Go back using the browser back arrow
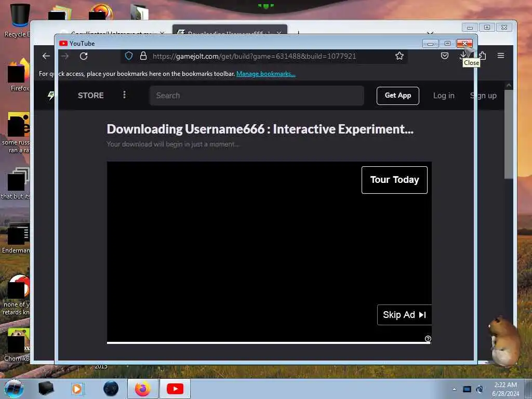The image size is (532, 399). [46, 56]
